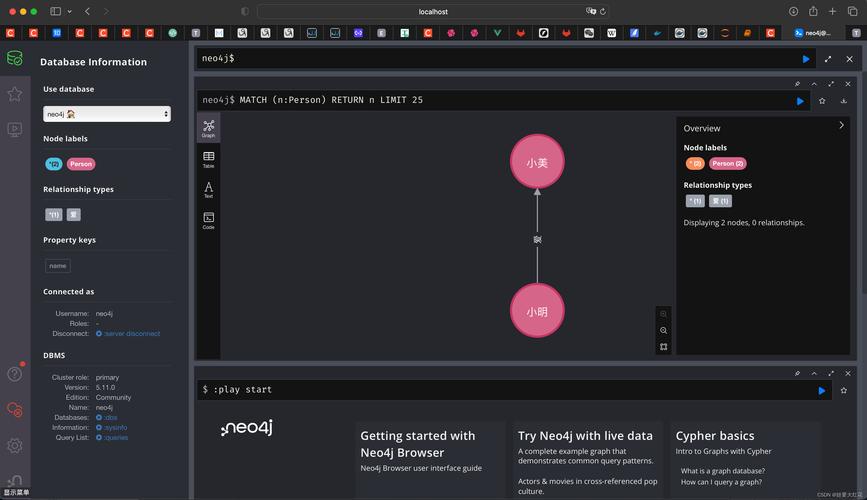Click the :server disconnect link
The width and height of the screenshot is (867, 500).
(128, 334)
